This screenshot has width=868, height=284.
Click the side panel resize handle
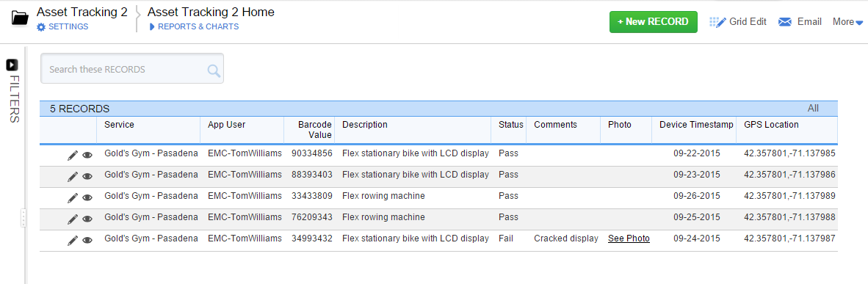coord(23,217)
